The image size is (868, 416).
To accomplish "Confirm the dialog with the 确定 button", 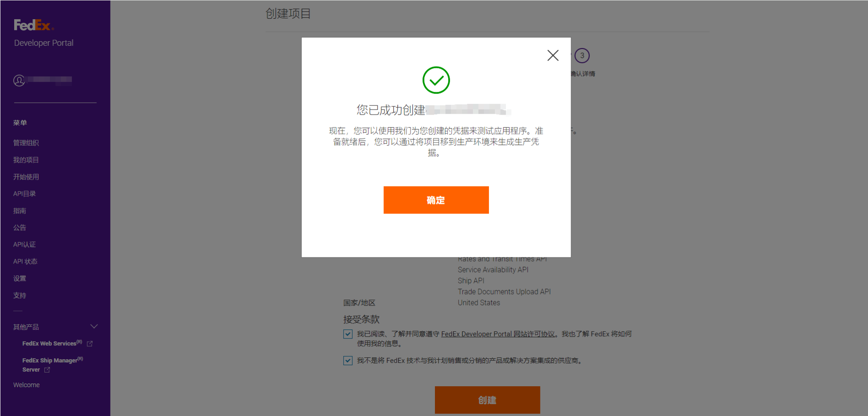I will point(436,200).
